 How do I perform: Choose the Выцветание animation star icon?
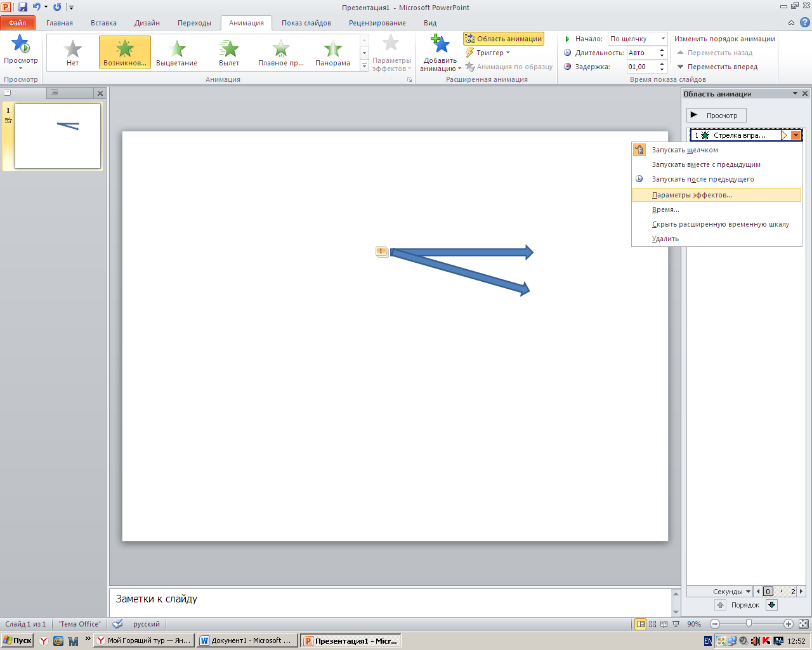[x=177, y=48]
